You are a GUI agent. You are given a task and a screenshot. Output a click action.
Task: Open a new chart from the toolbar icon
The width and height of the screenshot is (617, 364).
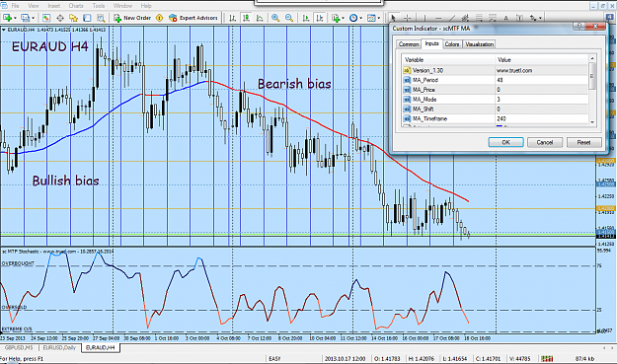7,18
